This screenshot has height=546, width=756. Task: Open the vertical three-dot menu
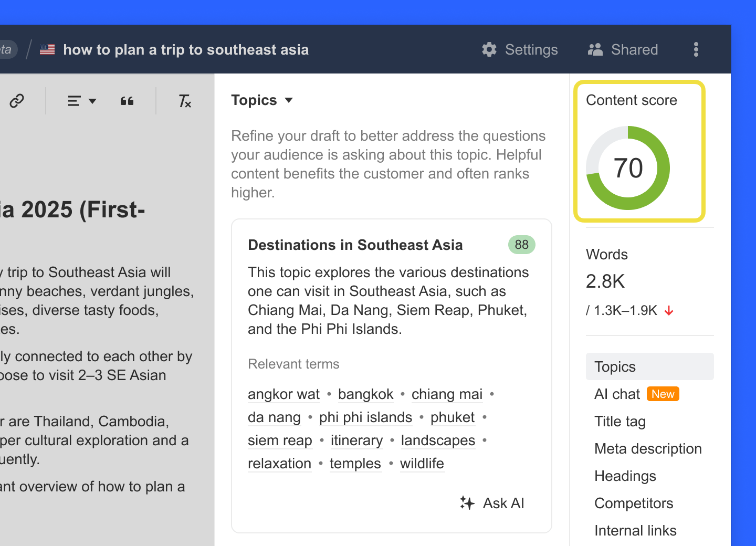point(696,49)
